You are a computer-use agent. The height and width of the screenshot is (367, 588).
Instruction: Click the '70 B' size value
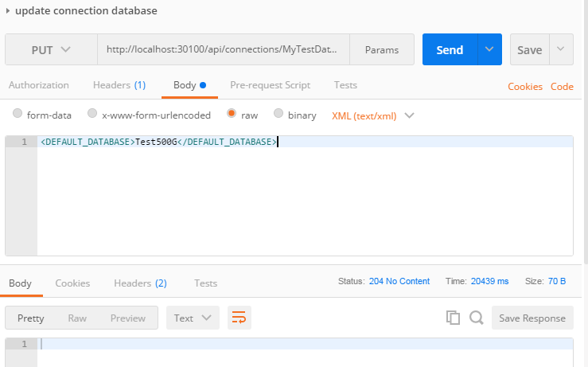[556, 281]
